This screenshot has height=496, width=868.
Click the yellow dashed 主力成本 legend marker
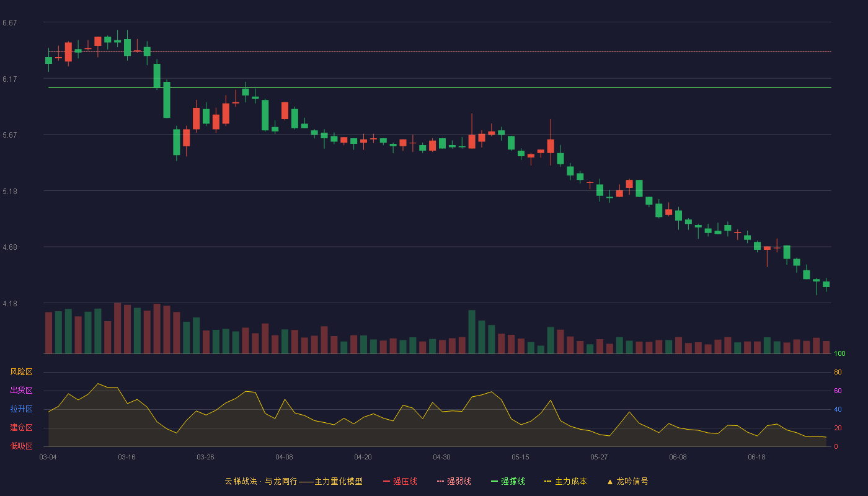point(548,481)
